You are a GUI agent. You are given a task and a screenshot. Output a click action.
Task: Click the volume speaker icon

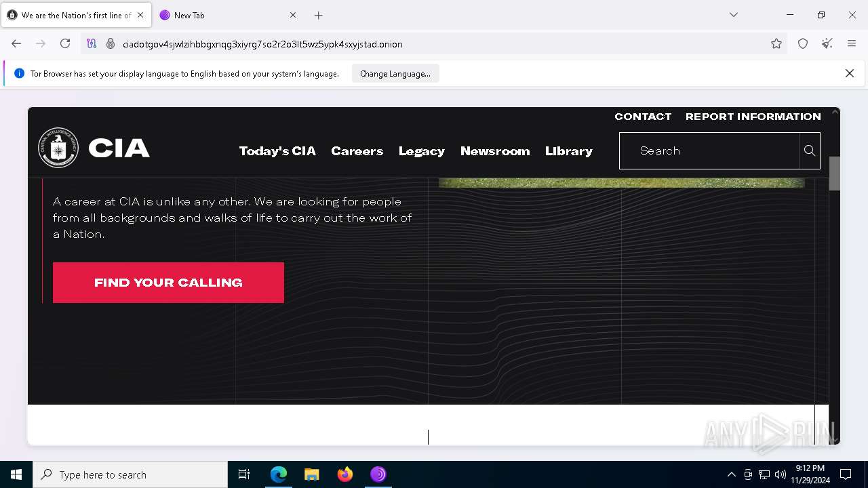pos(781,474)
